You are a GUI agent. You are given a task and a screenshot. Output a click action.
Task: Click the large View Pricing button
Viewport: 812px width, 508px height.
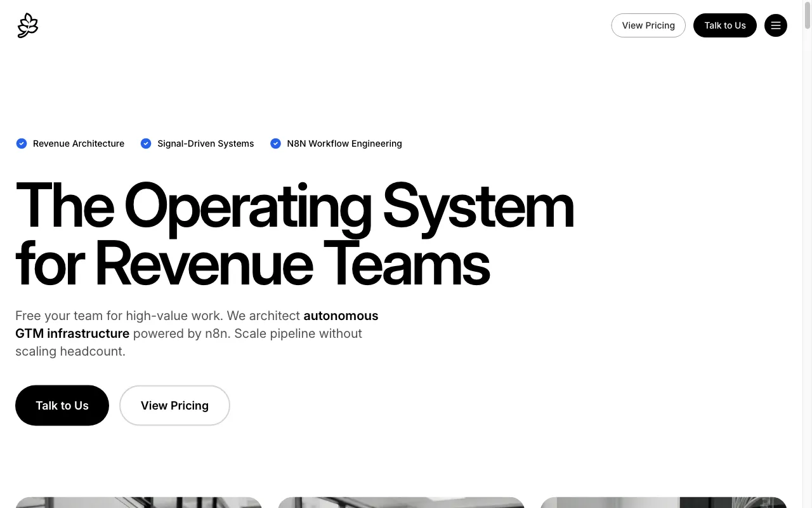(174, 405)
